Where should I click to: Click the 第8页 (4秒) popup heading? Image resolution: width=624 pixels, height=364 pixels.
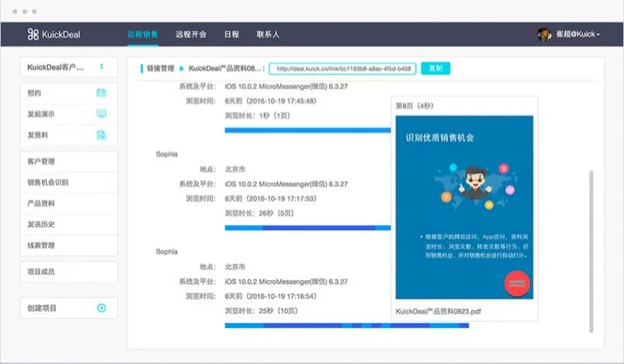tap(415, 106)
